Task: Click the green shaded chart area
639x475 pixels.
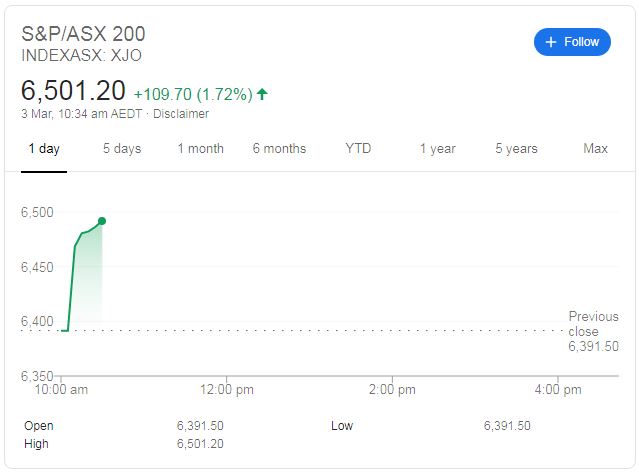Action: click(x=88, y=277)
